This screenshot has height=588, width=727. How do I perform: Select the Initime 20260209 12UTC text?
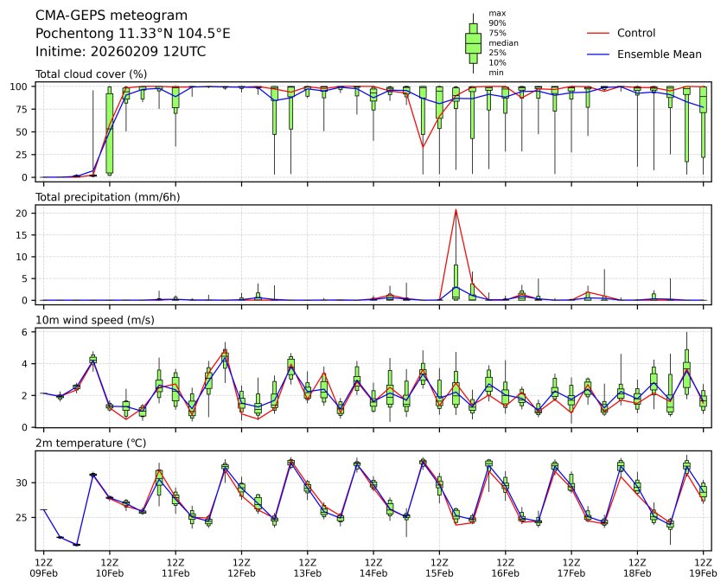(x=120, y=51)
